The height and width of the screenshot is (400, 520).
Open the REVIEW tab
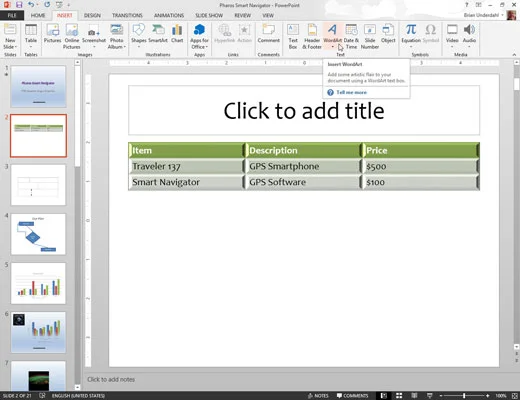[x=243, y=15]
